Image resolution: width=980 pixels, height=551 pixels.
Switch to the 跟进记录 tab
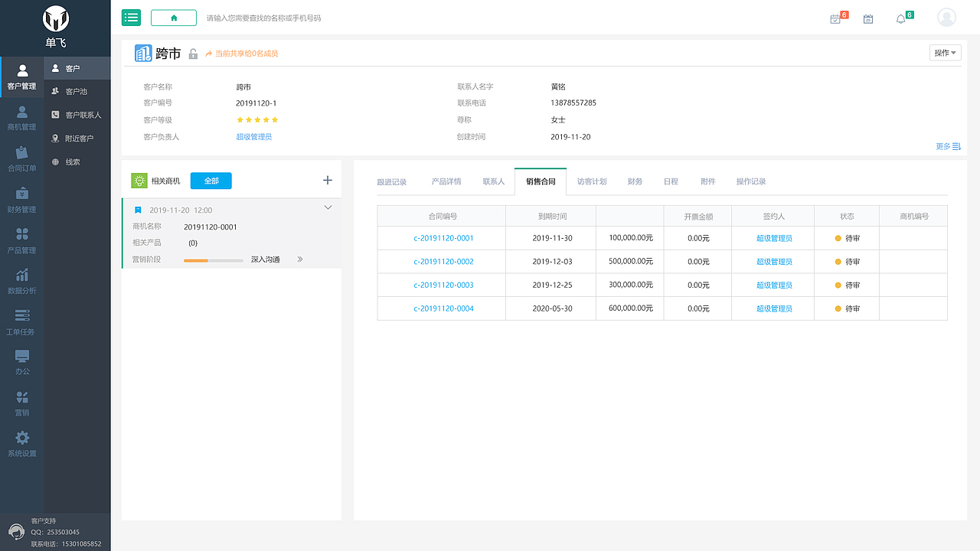coord(393,181)
